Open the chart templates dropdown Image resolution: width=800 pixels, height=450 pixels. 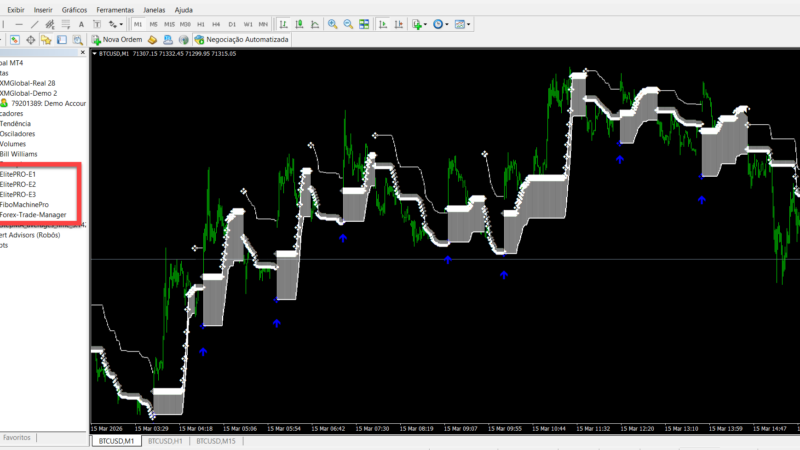point(462,24)
